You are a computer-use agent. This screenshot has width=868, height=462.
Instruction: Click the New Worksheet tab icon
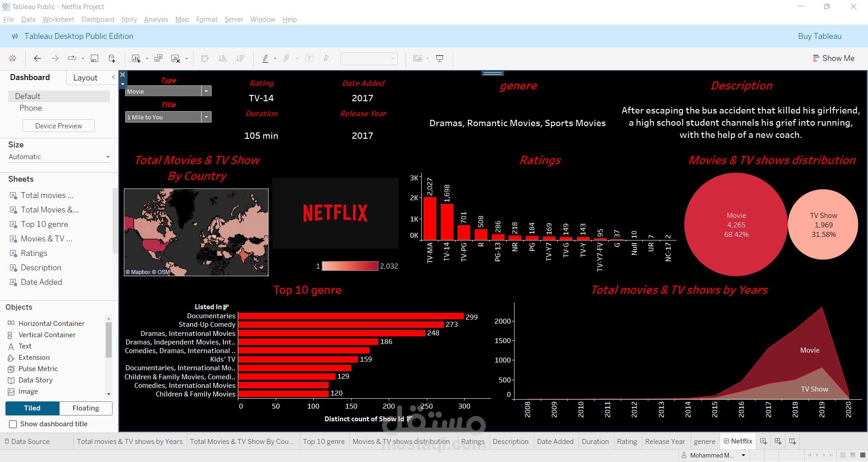point(764,441)
